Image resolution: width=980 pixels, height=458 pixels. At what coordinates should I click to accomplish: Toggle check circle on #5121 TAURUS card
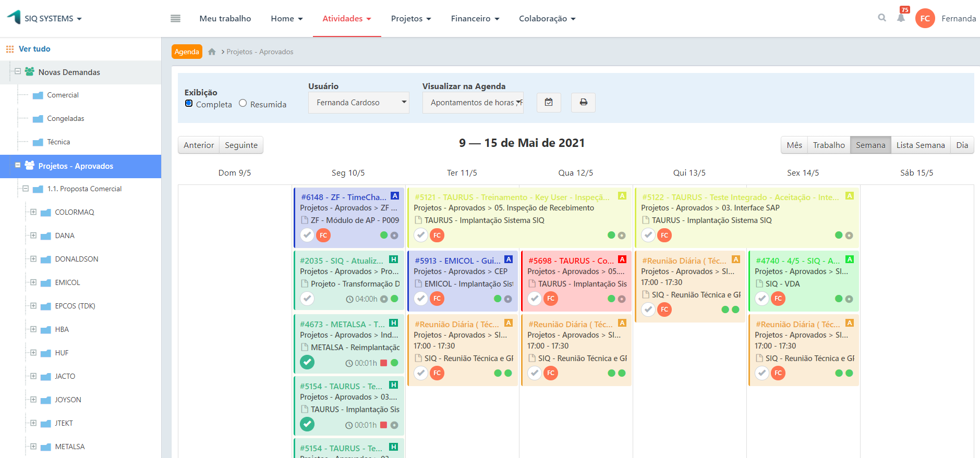[421, 236]
